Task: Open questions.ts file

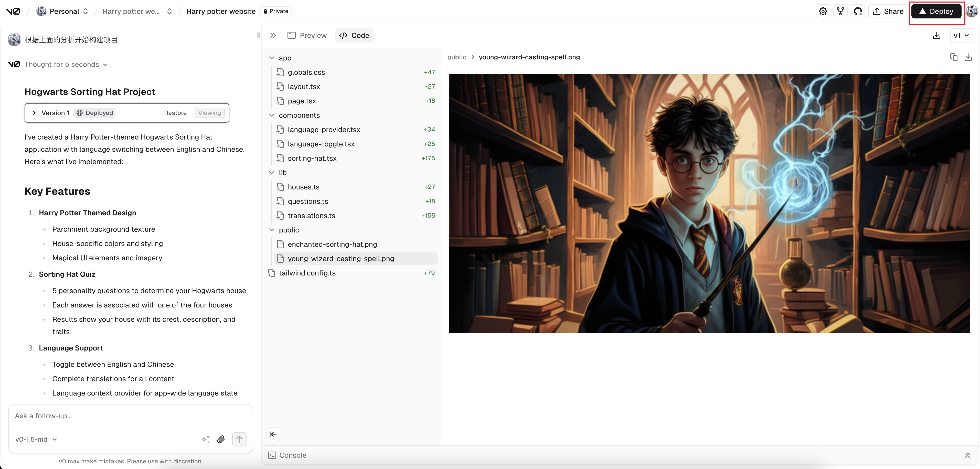Action: 356,201
